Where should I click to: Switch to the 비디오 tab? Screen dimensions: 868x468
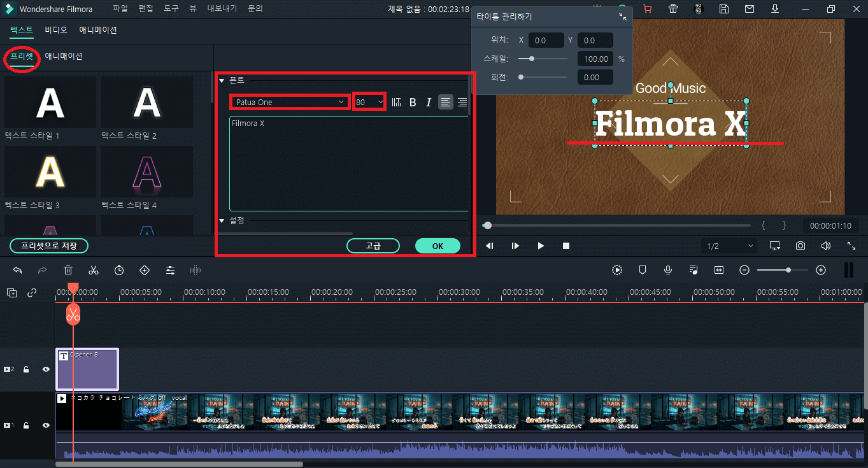(56, 30)
